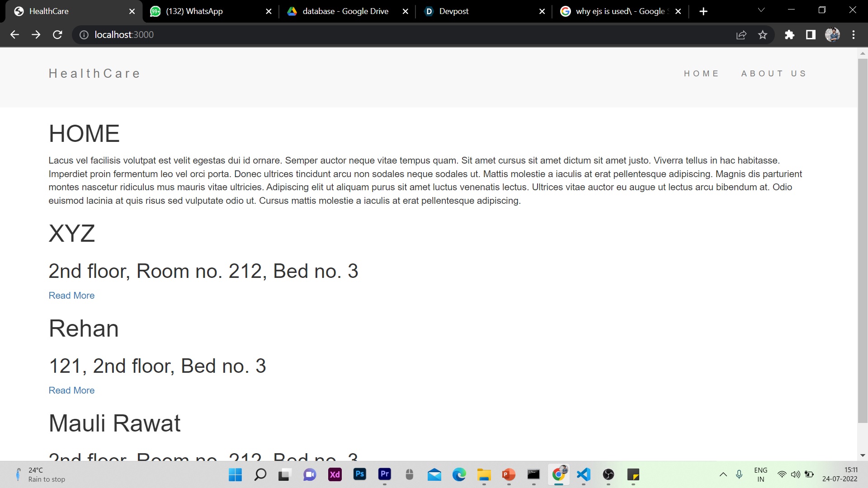
Task: Expand the tab search dropdown
Action: (761, 10)
